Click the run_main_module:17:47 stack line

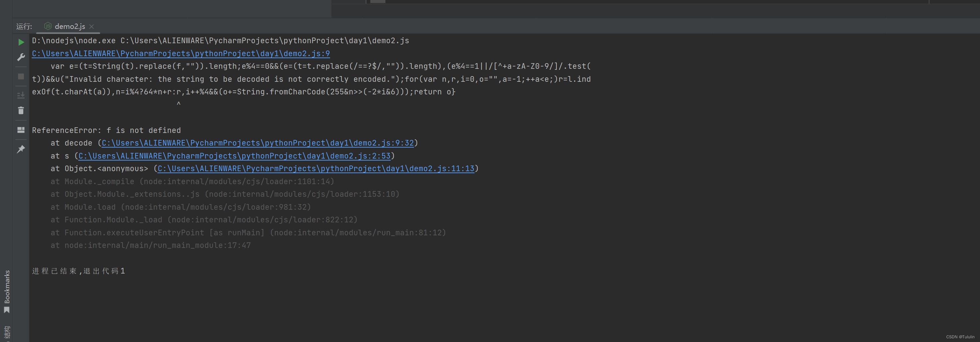tap(151, 246)
